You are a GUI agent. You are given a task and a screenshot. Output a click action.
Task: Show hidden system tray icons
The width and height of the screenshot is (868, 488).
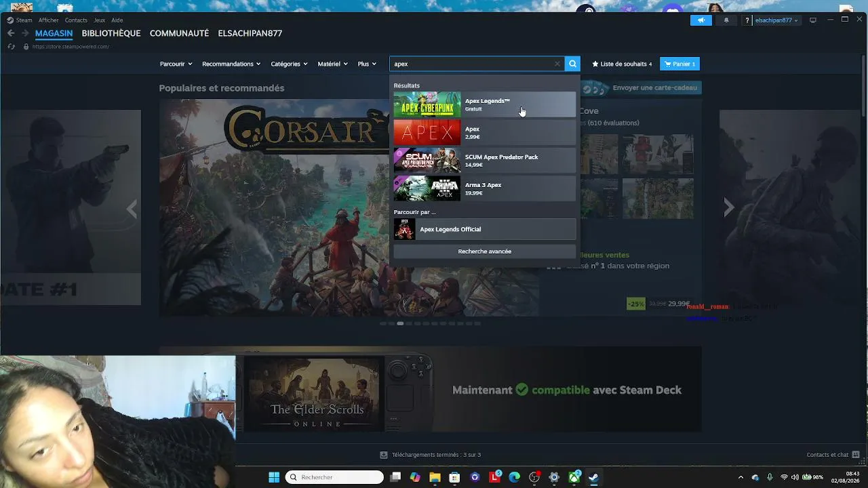click(741, 477)
